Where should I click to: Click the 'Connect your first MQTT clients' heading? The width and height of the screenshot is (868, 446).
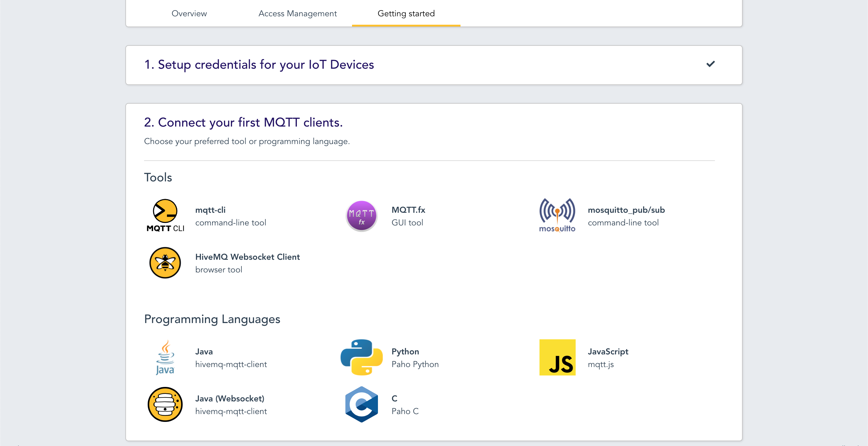click(243, 122)
